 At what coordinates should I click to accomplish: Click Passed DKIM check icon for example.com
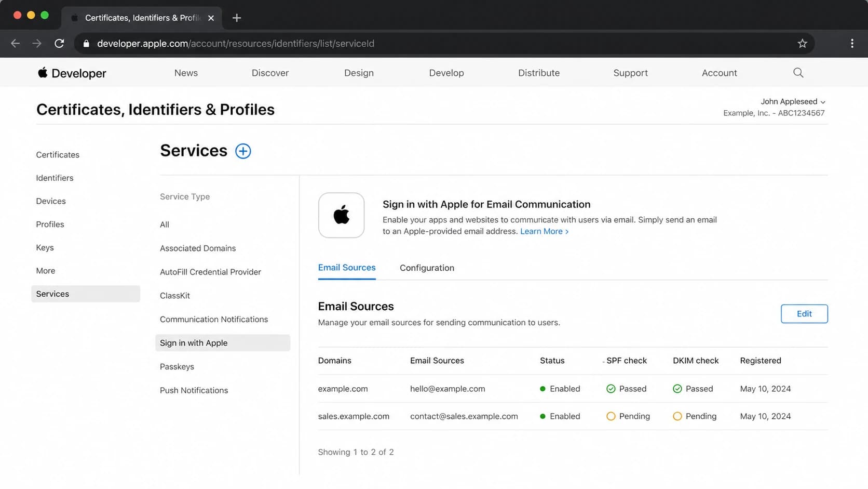coord(677,389)
